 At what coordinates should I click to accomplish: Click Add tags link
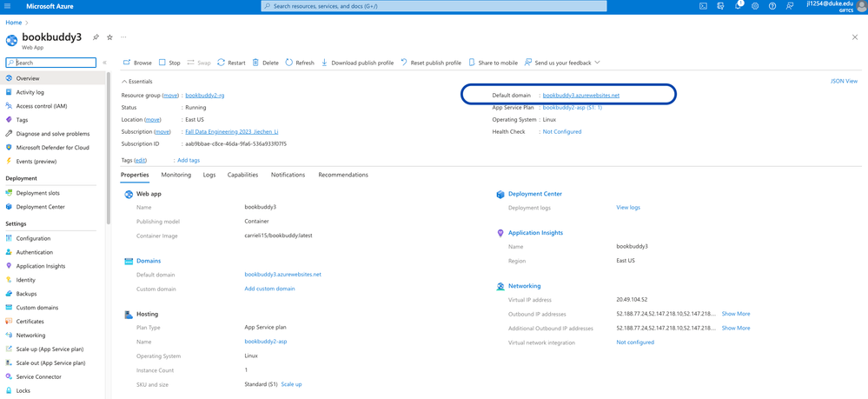click(x=189, y=160)
